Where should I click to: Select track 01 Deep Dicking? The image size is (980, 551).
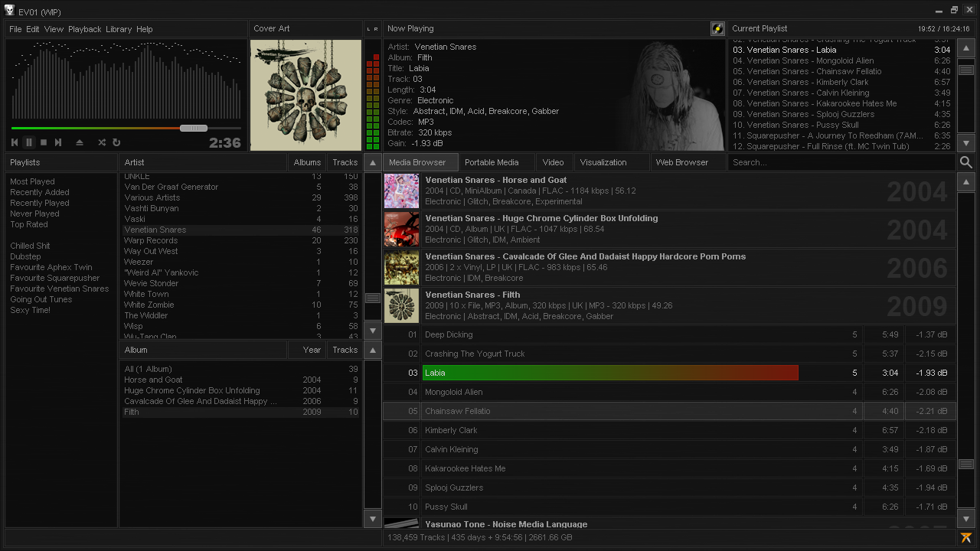pyautogui.click(x=669, y=334)
